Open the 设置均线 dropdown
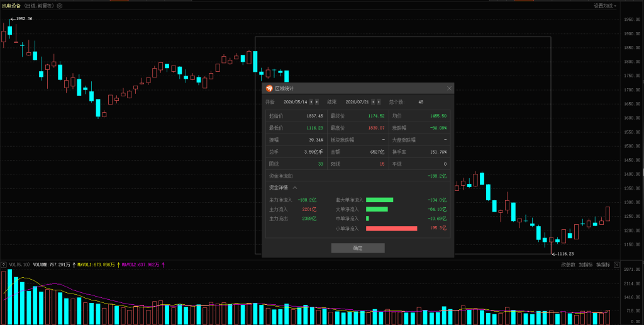644x325 pixels. [605, 6]
